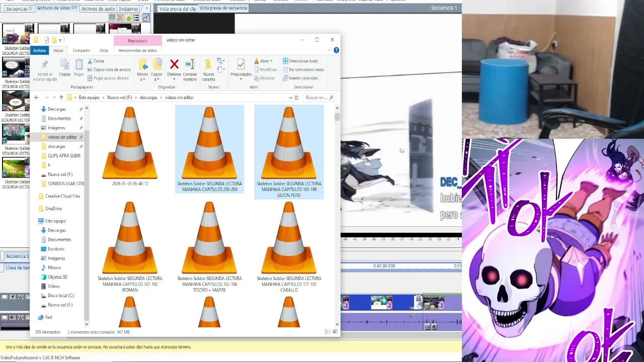Click Invertir selección
This screenshot has height=362, width=644.
[x=300, y=78]
